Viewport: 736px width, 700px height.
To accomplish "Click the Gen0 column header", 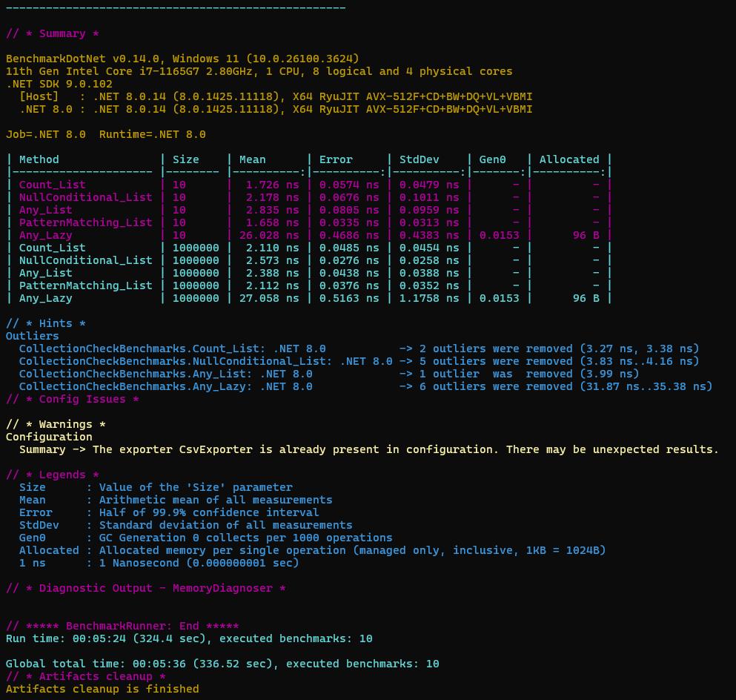I will point(491,159).
